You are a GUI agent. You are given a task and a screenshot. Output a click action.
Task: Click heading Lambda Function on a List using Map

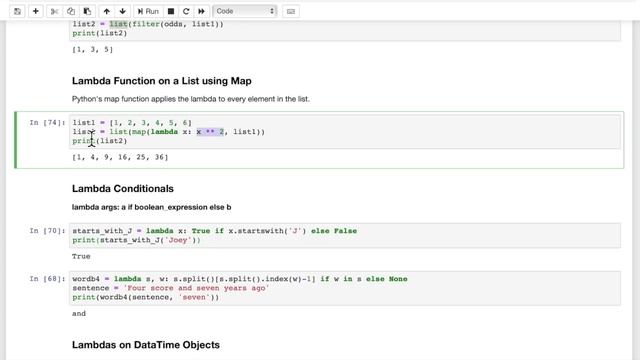[162, 81]
